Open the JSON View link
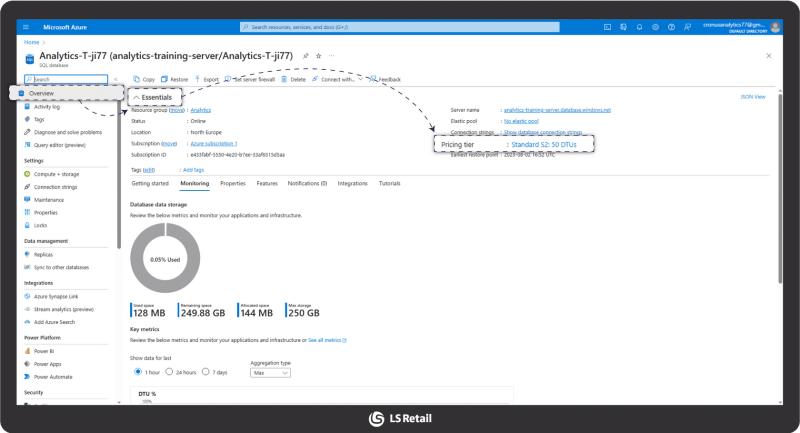Viewport: 800px width, 433px height. 753,96
